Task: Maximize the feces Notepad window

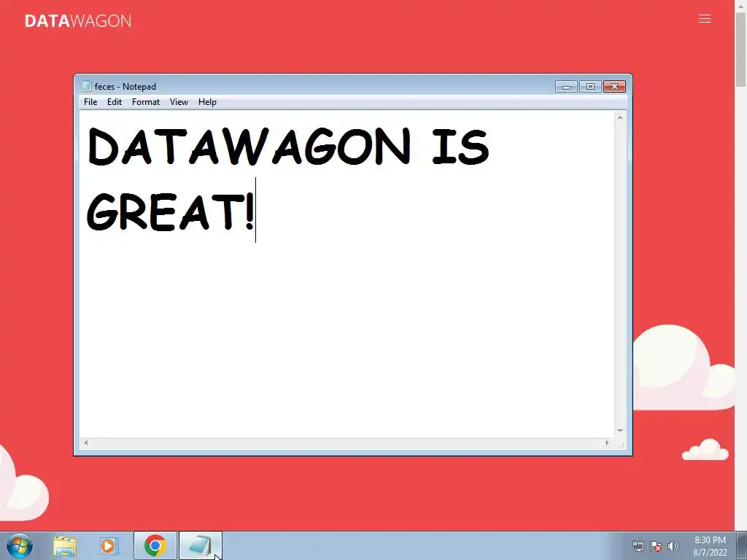Action: point(590,87)
